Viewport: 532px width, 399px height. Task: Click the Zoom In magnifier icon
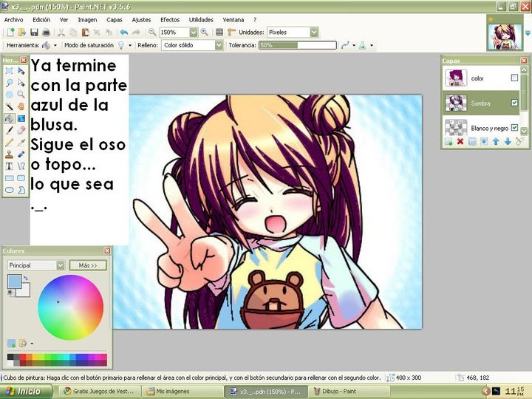tap(204, 33)
